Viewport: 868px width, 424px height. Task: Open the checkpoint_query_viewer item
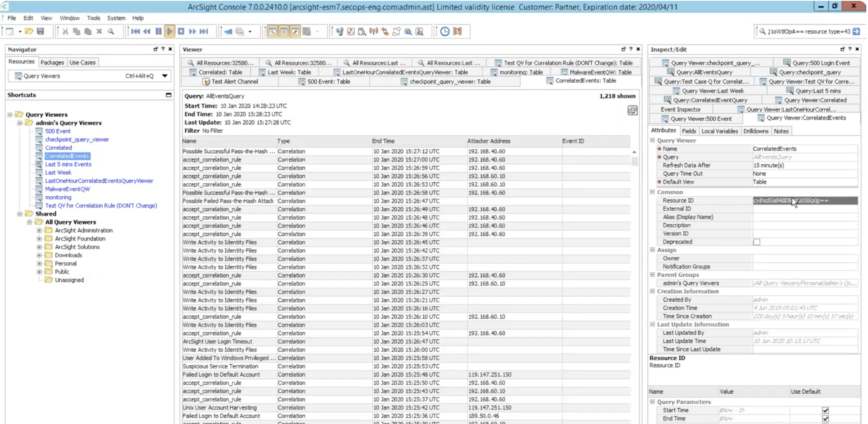tap(77, 139)
